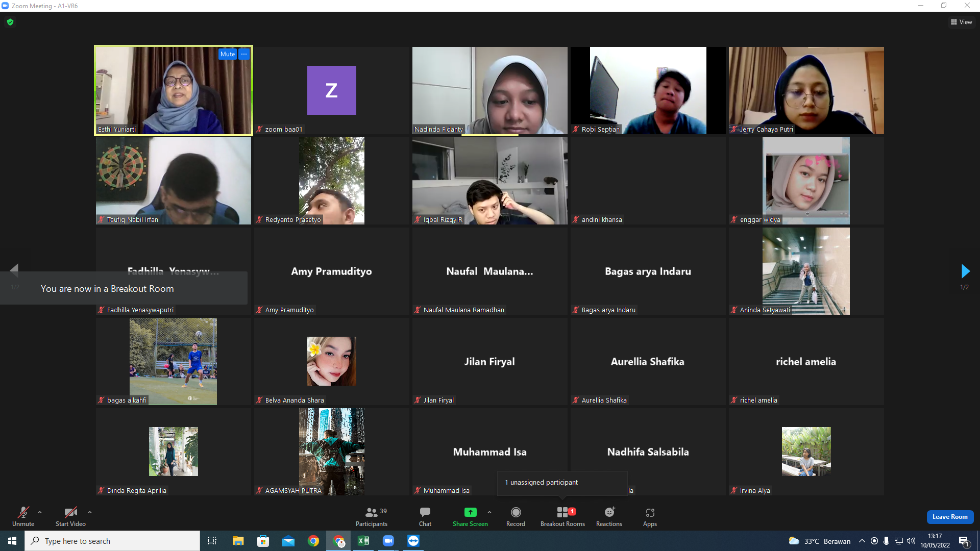Click the Muhammad Isa name tile
The width and height of the screenshot is (980, 551).
[490, 452]
